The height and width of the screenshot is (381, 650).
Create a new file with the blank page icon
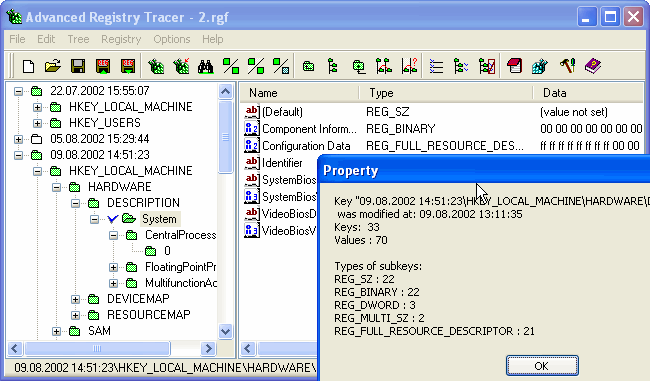(28, 66)
